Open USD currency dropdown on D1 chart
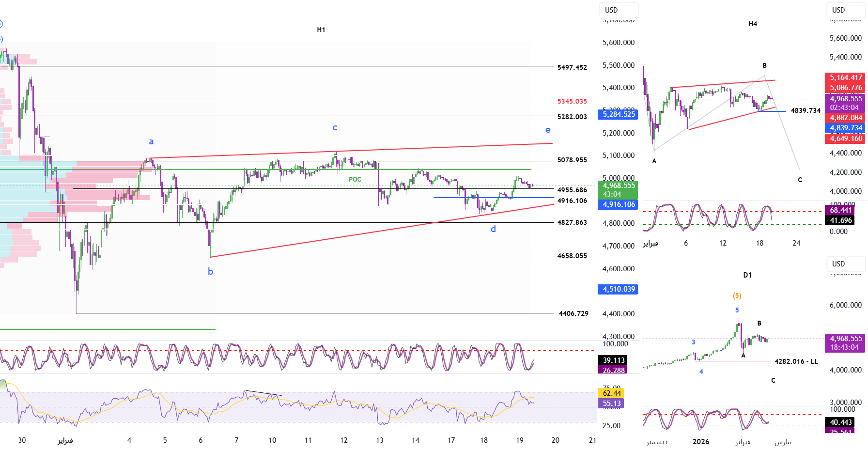This screenshot has width=868, height=450. click(x=845, y=264)
